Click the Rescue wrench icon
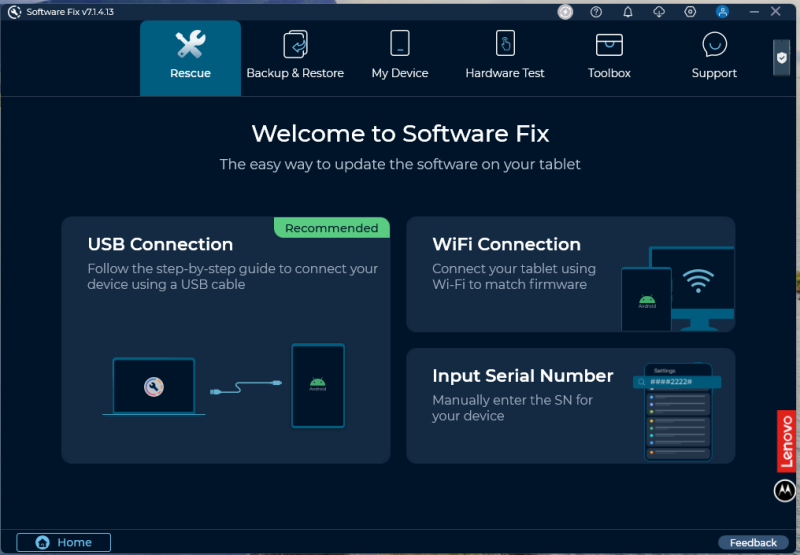800x555 pixels. (190, 44)
